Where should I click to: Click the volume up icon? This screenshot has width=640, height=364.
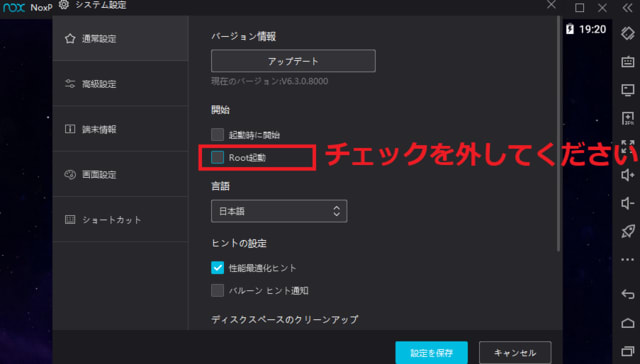[628, 175]
